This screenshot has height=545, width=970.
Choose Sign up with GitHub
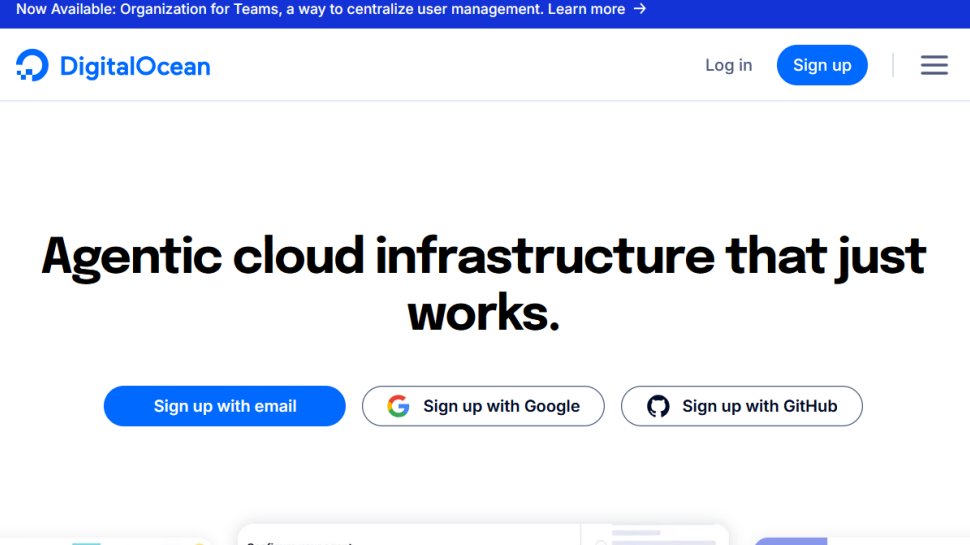[x=742, y=406]
